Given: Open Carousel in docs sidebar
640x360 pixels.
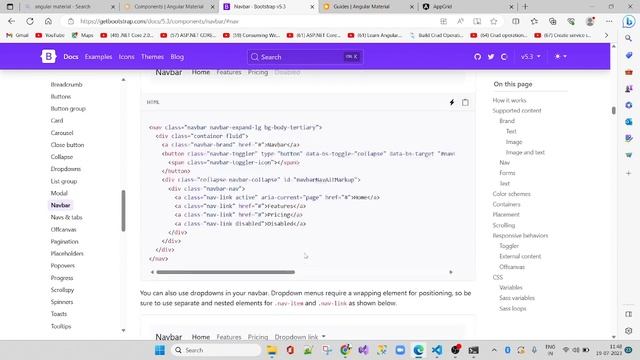Looking at the screenshot, I should [x=62, y=133].
